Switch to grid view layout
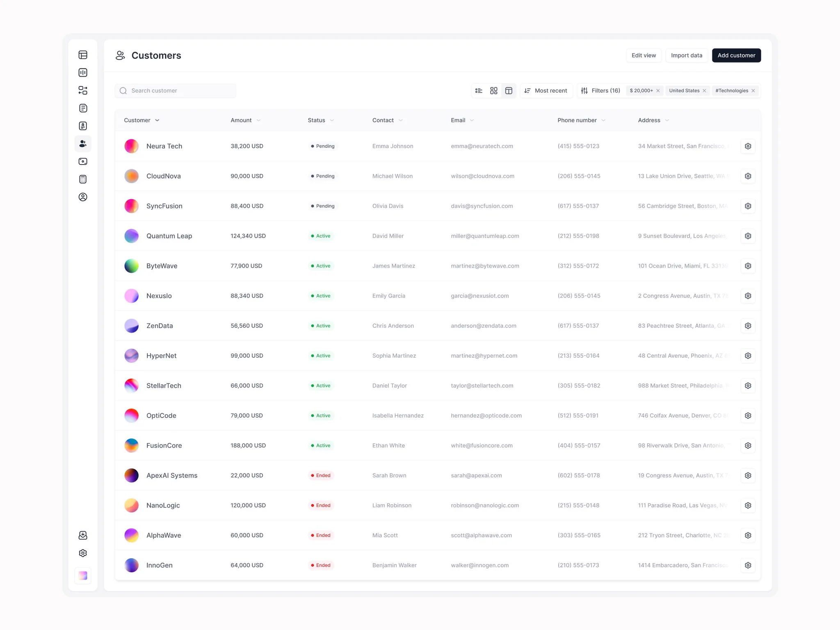Screen dimensions: 840x630 (x=494, y=91)
